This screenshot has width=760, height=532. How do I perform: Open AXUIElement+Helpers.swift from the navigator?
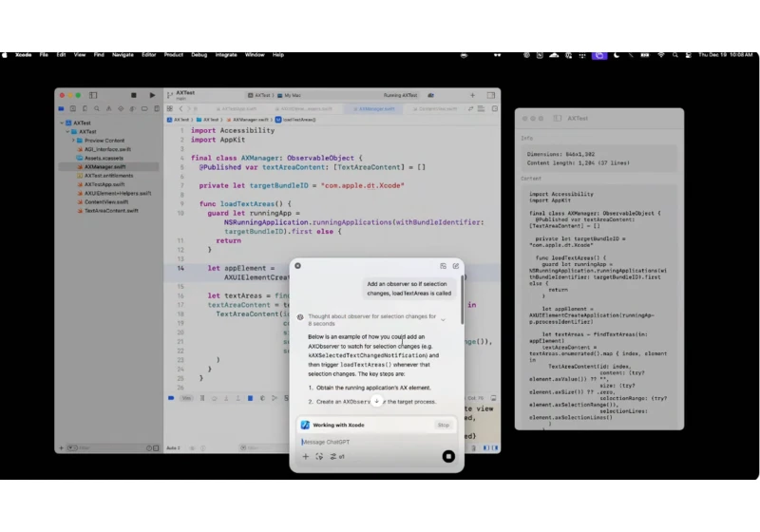pos(118,193)
